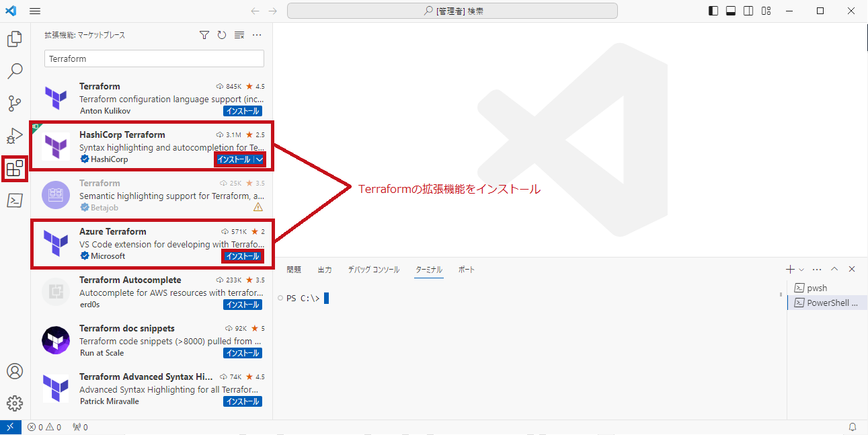Select the pwsh terminal instance

(x=827, y=288)
